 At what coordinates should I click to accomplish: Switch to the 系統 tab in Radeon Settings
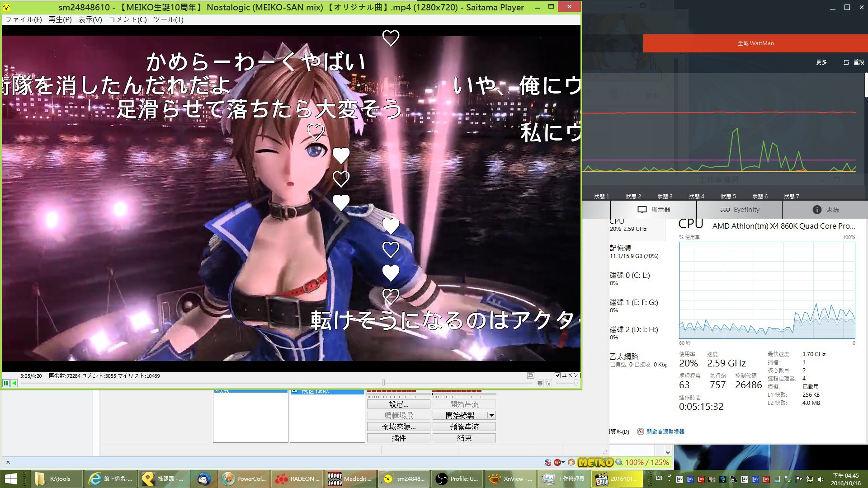pos(826,210)
